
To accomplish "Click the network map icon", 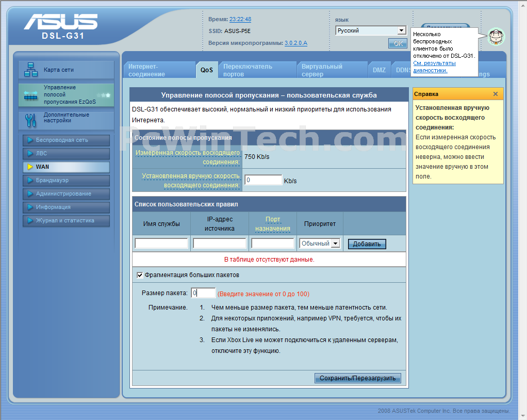I will (31, 70).
